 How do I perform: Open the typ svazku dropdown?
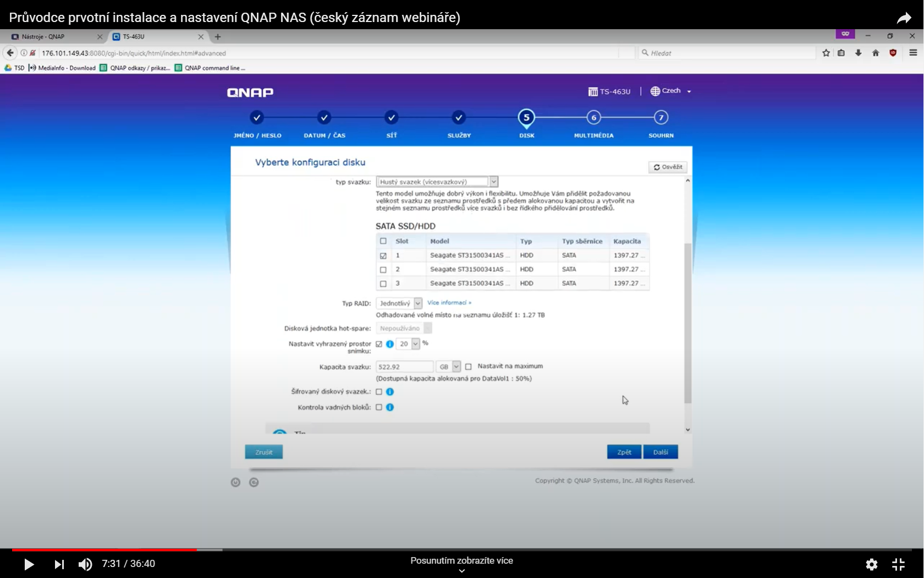coord(437,182)
